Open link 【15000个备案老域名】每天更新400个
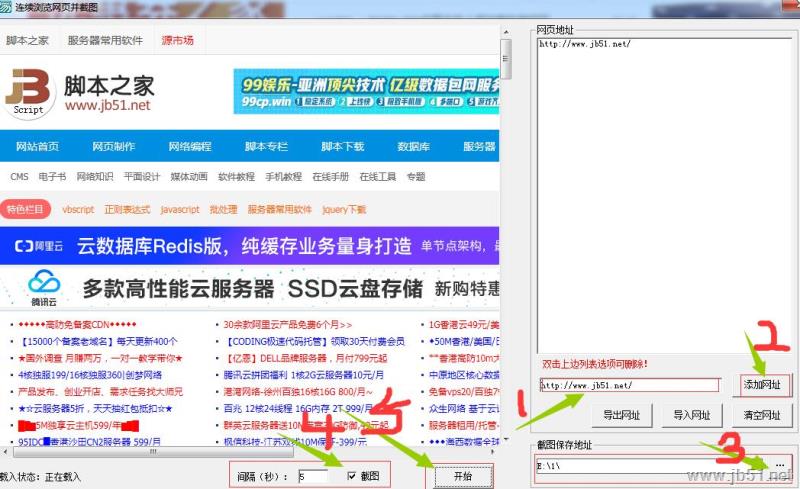This screenshot has width=800, height=489. (97, 341)
